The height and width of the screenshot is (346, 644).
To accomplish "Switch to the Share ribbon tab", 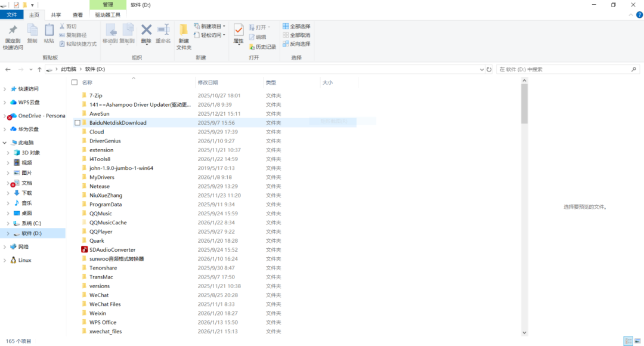I will tap(56, 15).
